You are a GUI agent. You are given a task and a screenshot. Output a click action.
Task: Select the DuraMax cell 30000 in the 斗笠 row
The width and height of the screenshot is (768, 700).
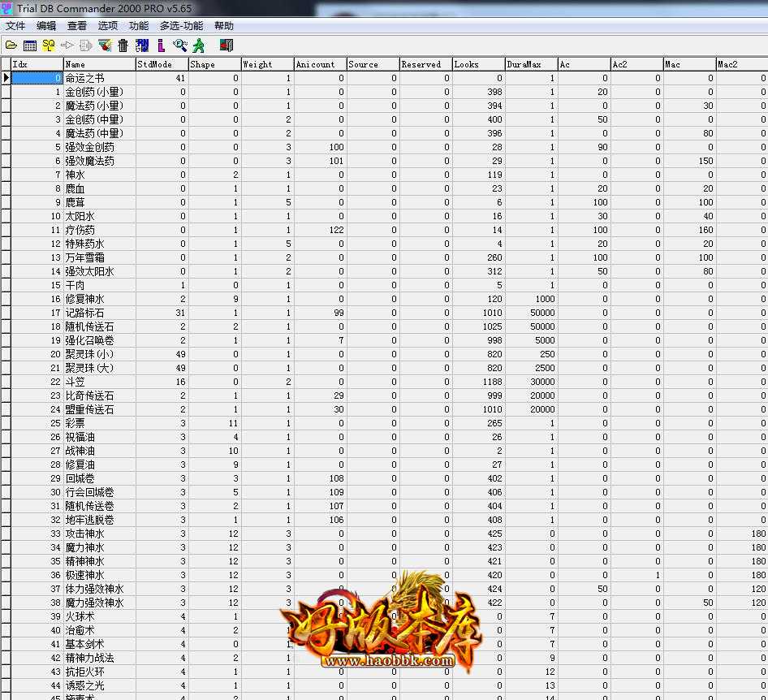(532, 382)
